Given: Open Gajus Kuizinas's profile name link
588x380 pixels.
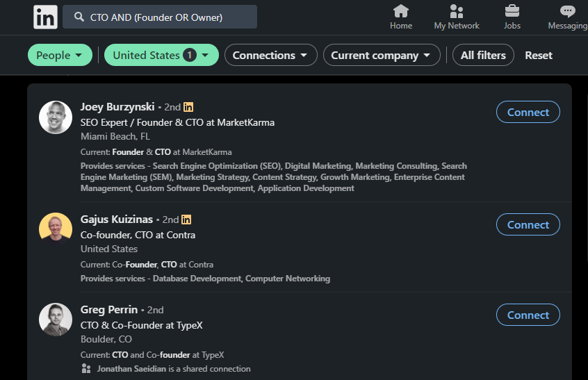Looking at the screenshot, I should pos(117,220).
